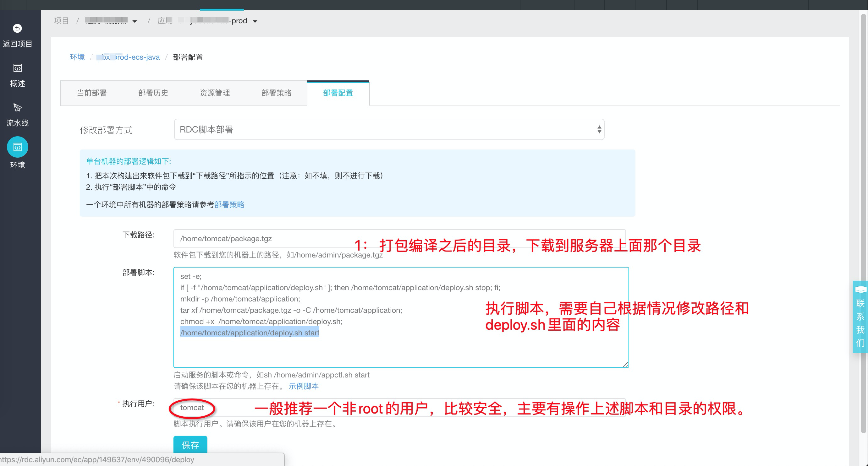Click the 返回项目 sidebar label
The image size is (868, 466).
(17, 44)
